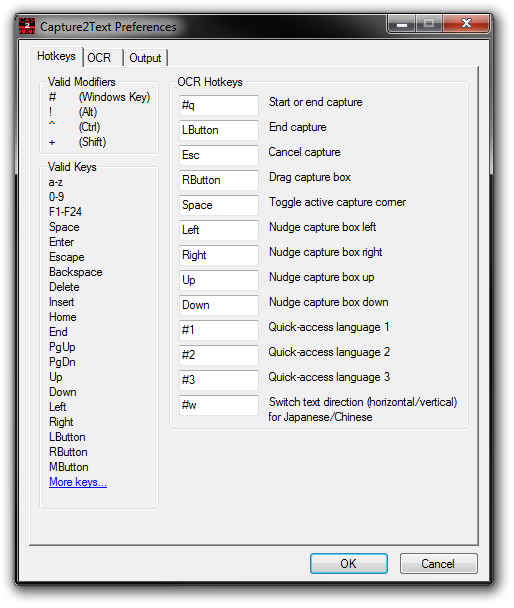The image size is (514, 608).
Task: Click 'Enter' in Valid Keys list
Action: 61,242
